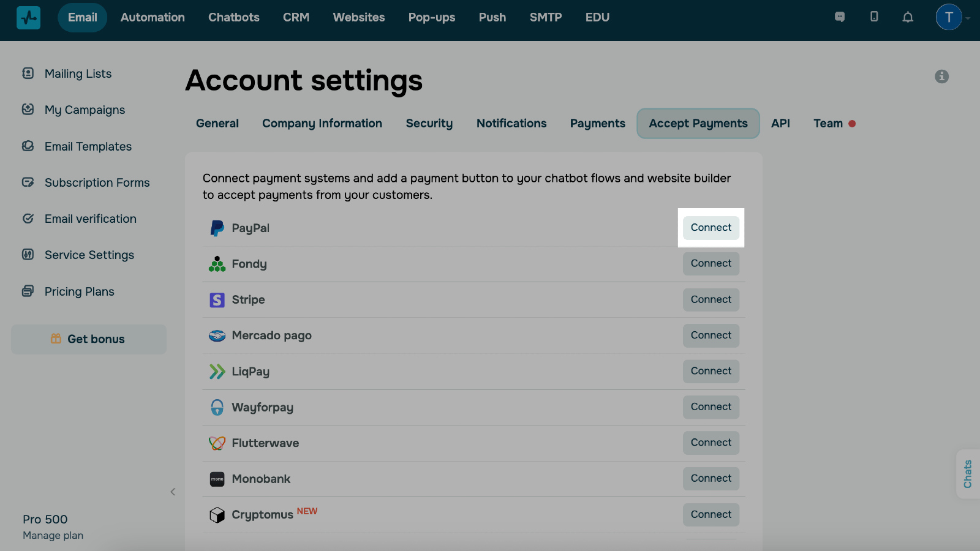Collapse the left sidebar with chevron
The height and width of the screenshot is (551, 980).
(x=173, y=492)
